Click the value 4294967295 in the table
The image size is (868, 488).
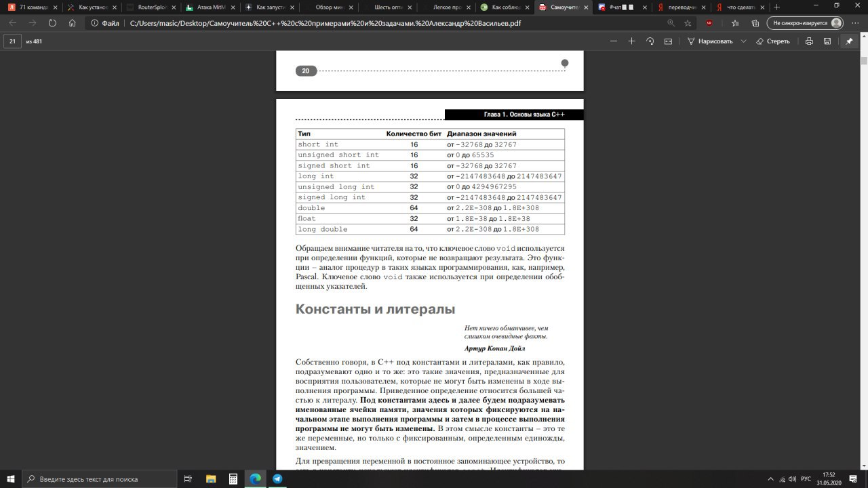tap(494, 187)
